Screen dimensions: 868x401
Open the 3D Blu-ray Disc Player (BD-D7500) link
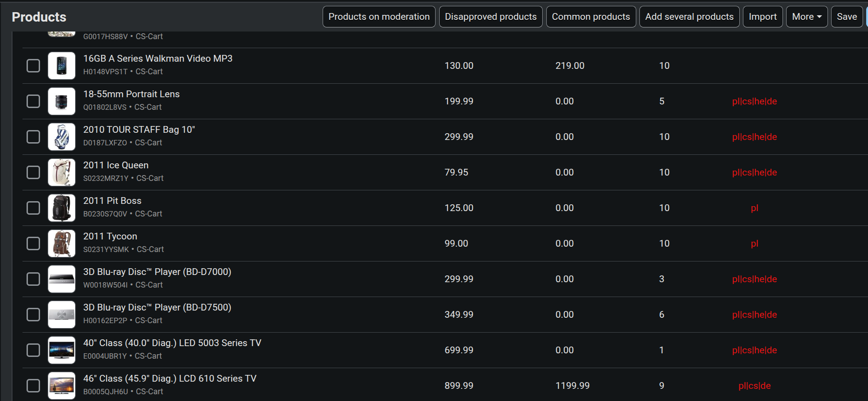coord(157,307)
